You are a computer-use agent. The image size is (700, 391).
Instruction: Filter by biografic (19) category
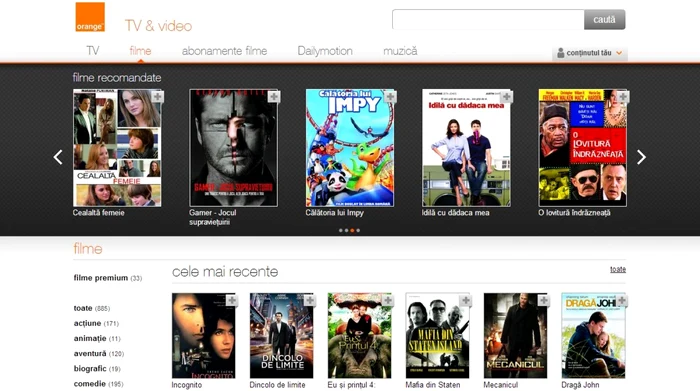[97, 369]
